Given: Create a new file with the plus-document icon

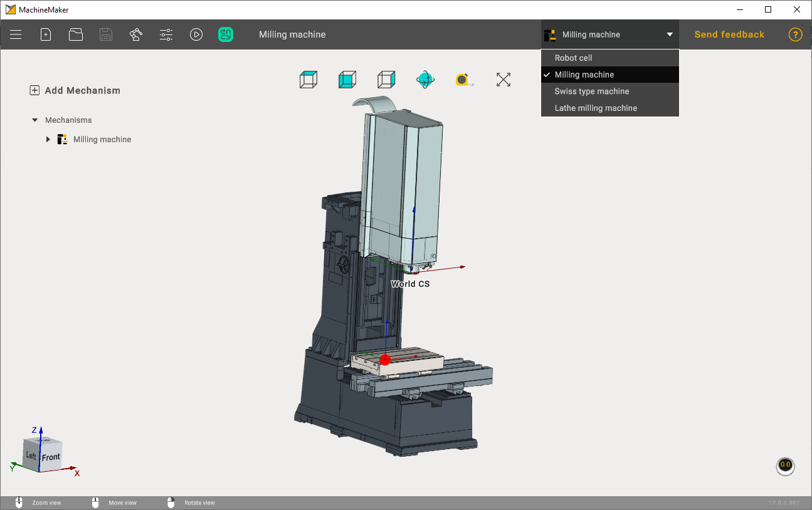Looking at the screenshot, I should click(x=46, y=34).
